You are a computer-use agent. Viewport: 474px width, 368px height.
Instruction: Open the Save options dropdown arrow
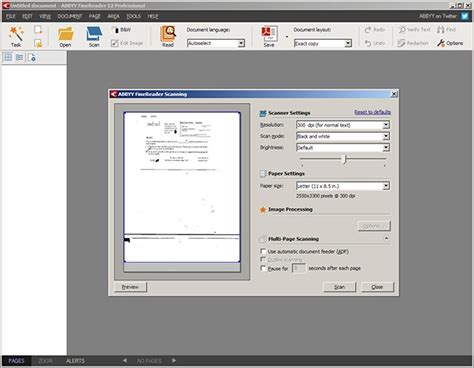(x=286, y=37)
